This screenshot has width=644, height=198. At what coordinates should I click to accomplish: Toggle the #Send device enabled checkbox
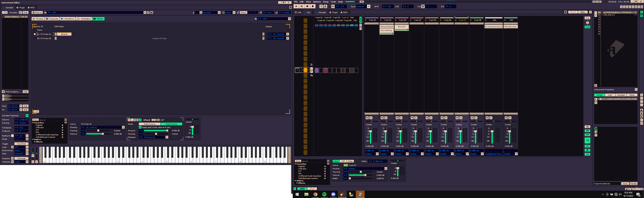click(140, 120)
